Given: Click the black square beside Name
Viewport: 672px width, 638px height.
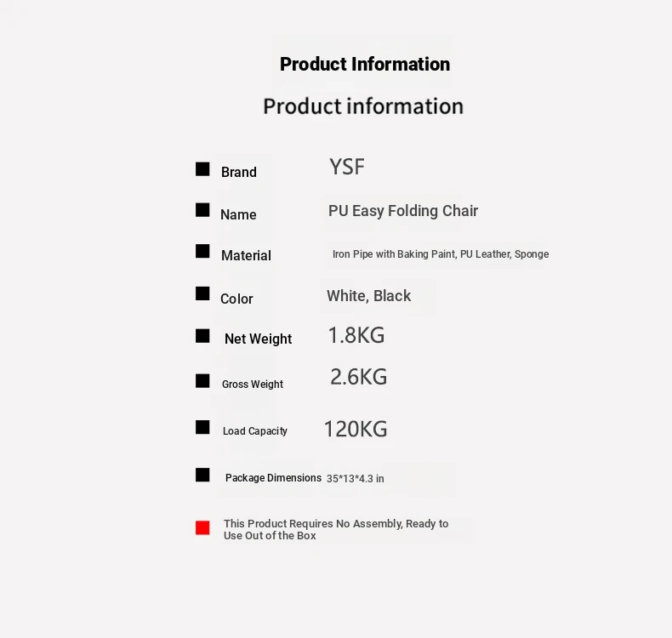Looking at the screenshot, I should click(202, 210).
